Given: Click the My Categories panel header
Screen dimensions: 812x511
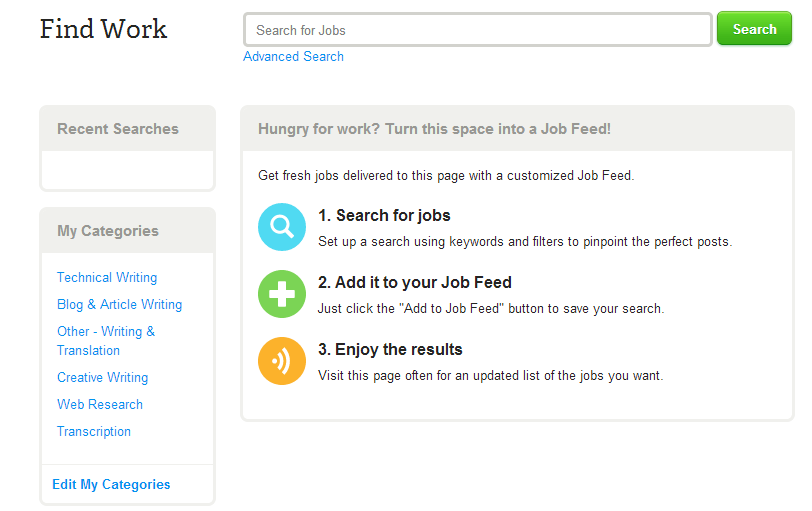Looking at the screenshot, I should coord(127,231).
